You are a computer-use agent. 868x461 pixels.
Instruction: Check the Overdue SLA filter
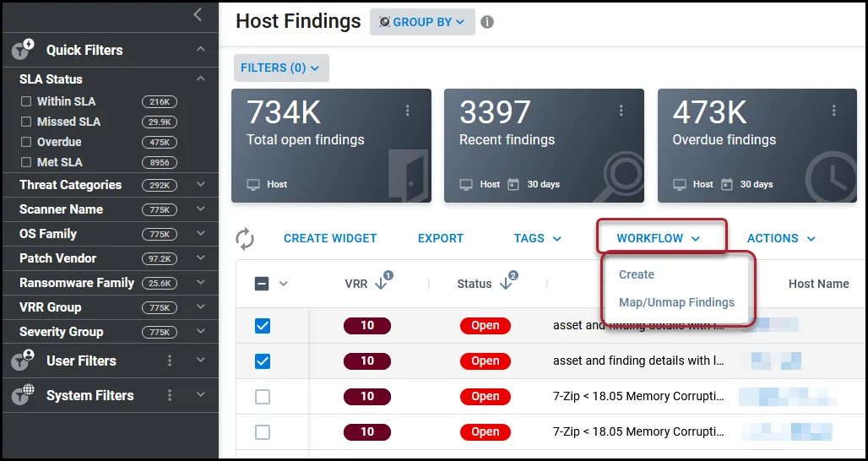click(x=26, y=142)
